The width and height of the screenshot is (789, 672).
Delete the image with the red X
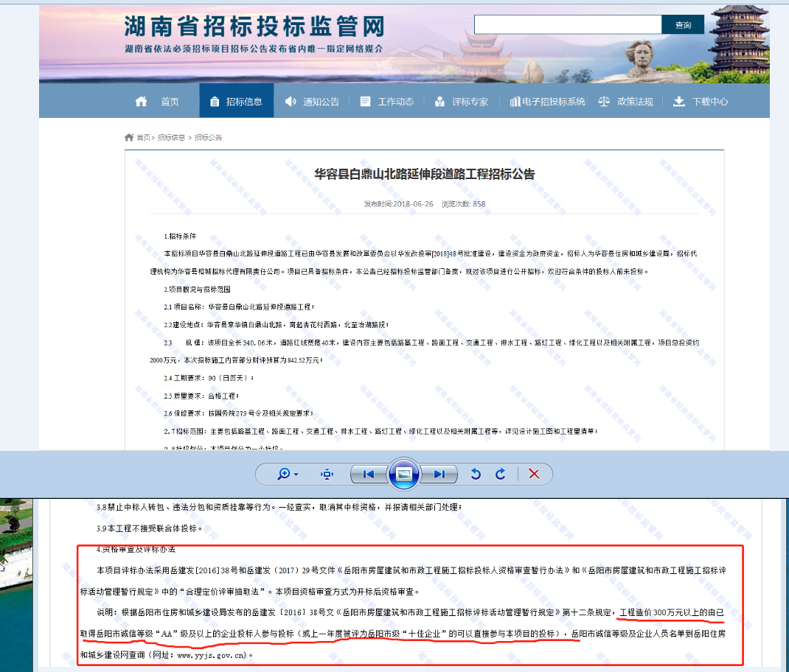pos(534,474)
